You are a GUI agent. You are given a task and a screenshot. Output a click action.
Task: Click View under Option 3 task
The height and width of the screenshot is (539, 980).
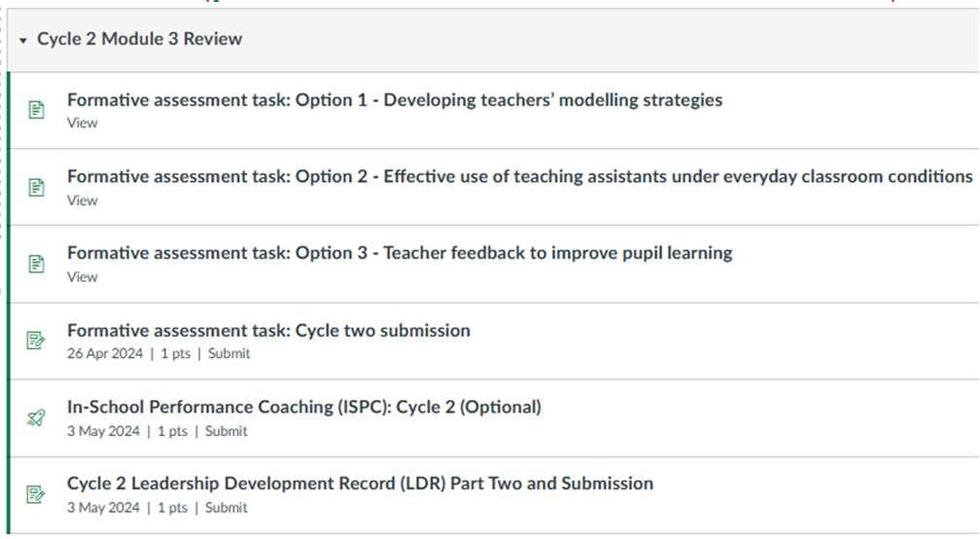coord(82,277)
